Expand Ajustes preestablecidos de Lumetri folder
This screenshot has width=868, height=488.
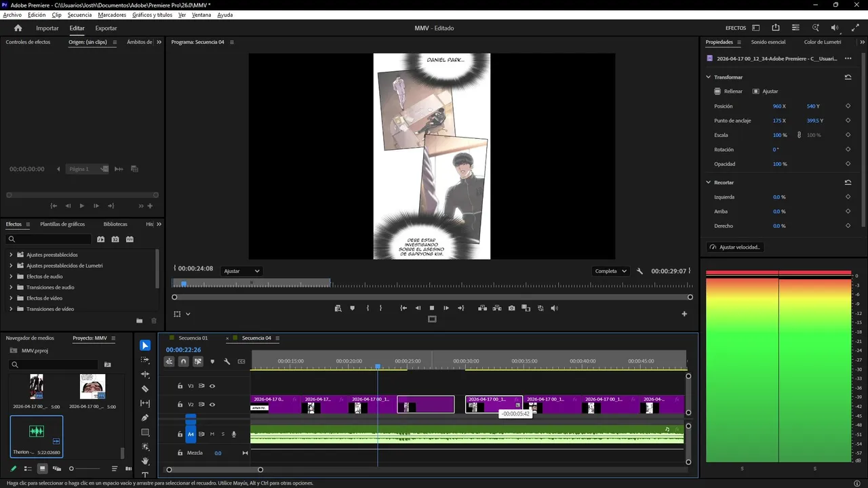[11, 266]
